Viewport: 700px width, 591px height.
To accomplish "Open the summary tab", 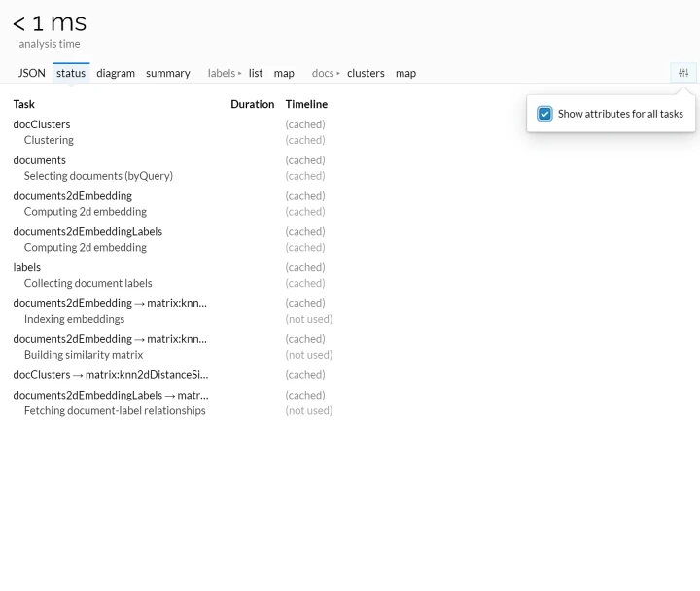I will [168, 73].
